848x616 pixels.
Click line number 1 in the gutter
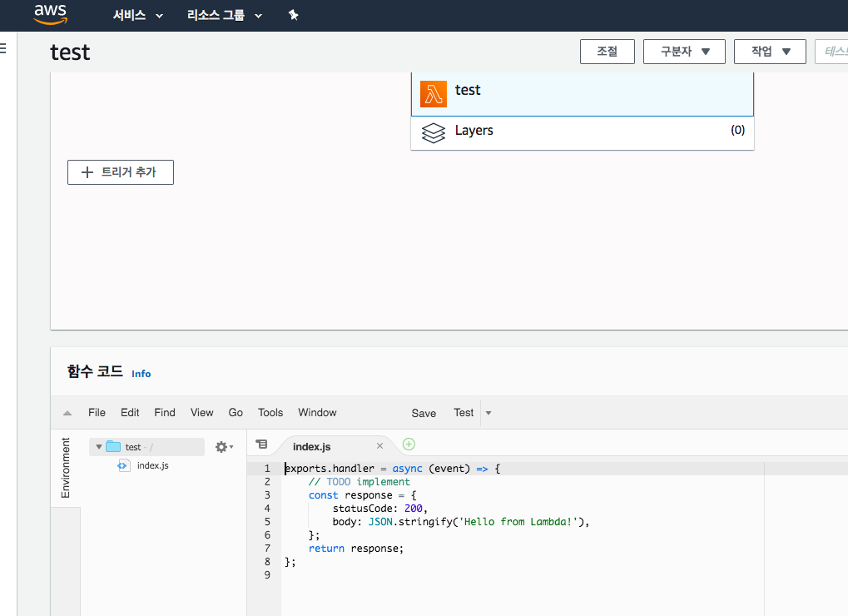[x=267, y=469]
